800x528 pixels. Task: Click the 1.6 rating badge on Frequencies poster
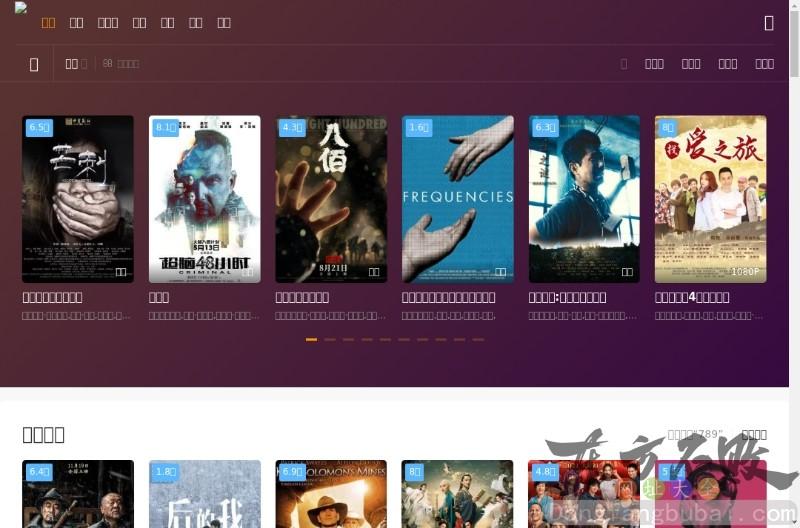[419, 128]
